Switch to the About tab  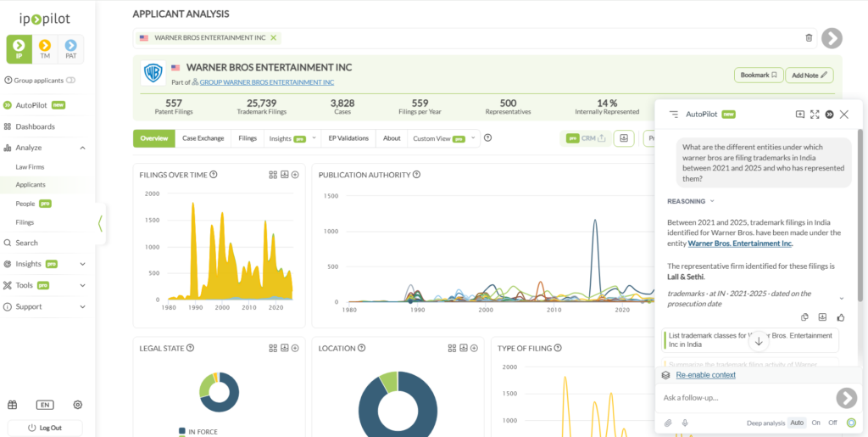(392, 138)
